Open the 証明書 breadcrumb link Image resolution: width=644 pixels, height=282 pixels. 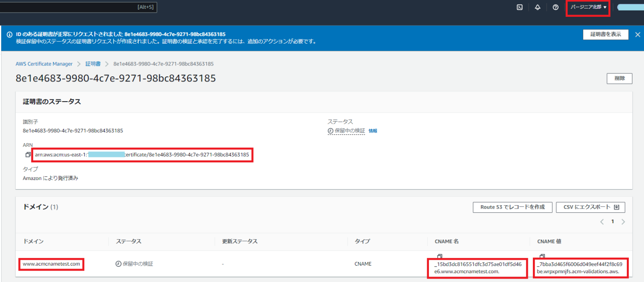coord(92,63)
